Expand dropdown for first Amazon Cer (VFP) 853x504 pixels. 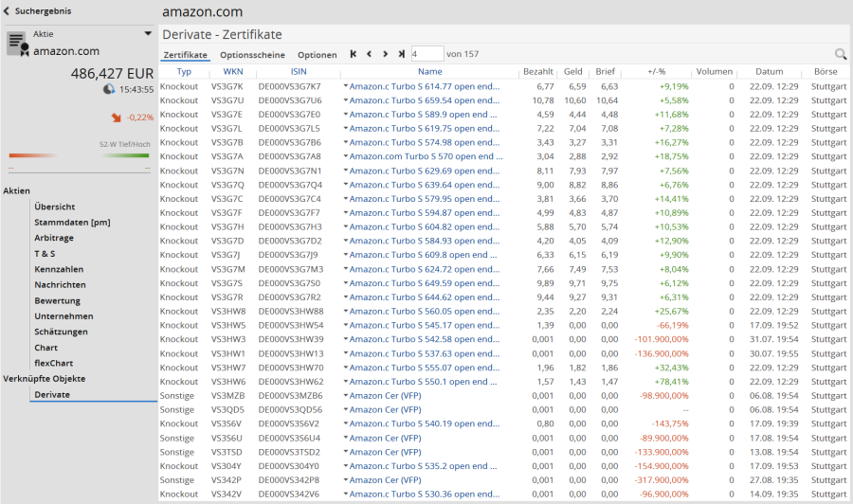pos(346,395)
